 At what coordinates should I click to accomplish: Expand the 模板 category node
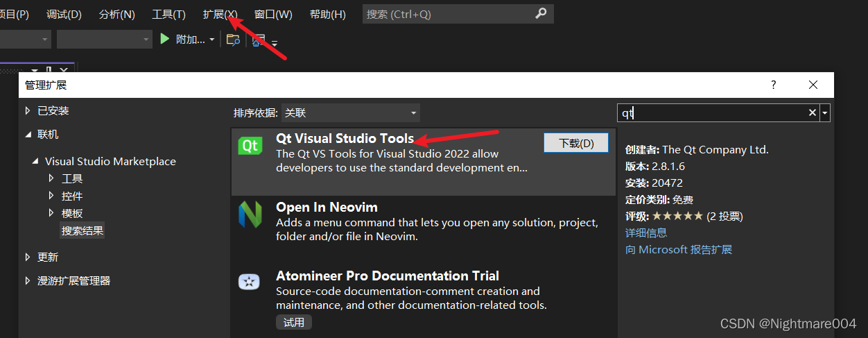tap(51, 213)
